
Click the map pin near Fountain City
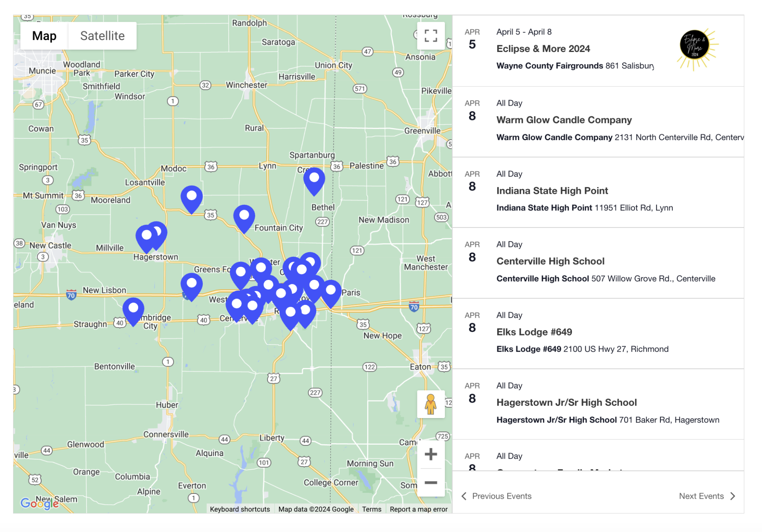pos(244,217)
